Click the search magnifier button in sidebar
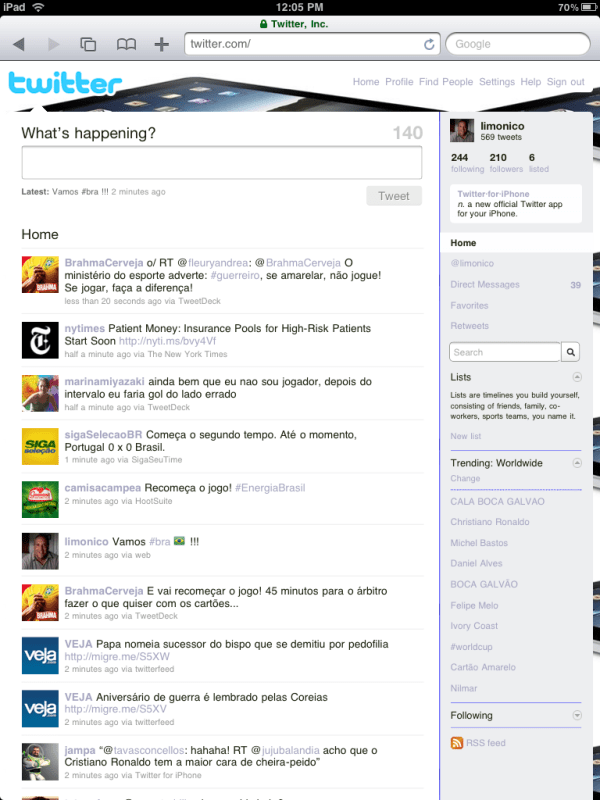Screen dimensions: 600x800 [570, 352]
